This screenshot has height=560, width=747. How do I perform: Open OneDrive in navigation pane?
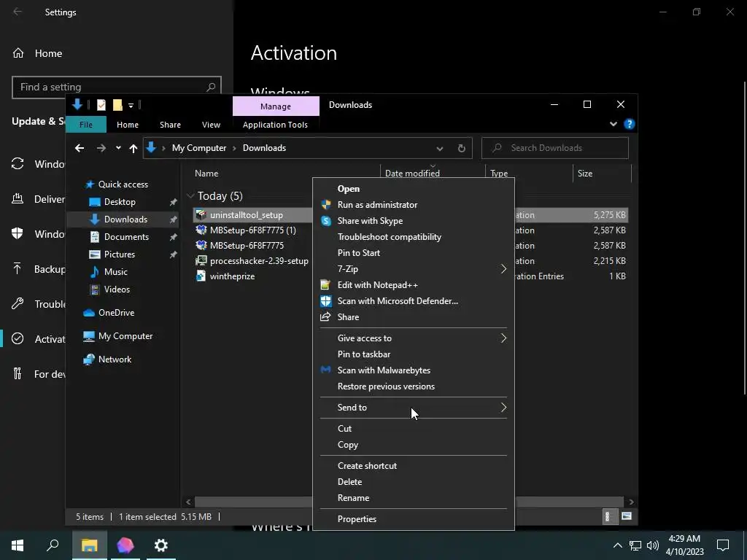pyautogui.click(x=116, y=313)
